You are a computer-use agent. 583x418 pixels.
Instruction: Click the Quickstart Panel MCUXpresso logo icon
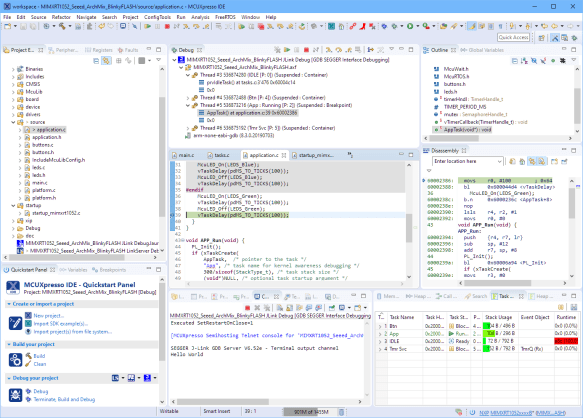pos(13,288)
